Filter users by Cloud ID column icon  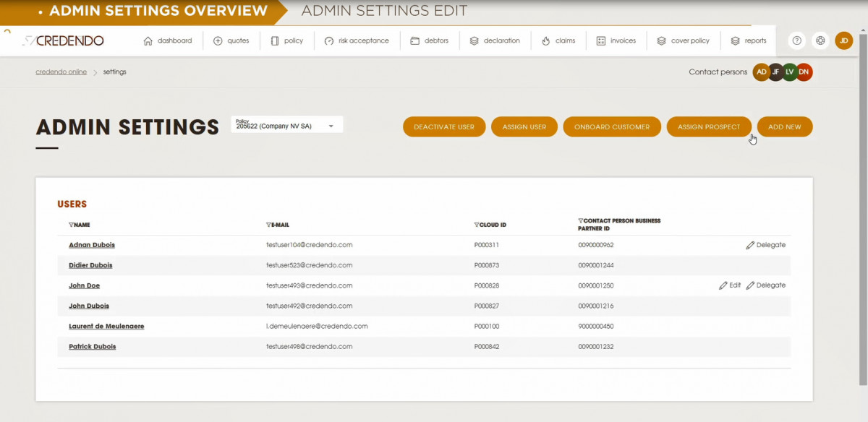pyautogui.click(x=477, y=225)
